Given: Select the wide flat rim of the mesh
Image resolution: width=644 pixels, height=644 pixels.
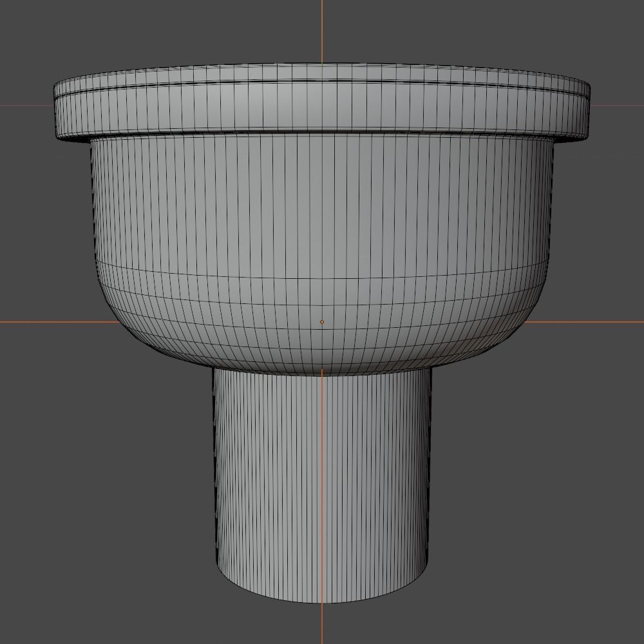Looking at the screenshot, I should pos(322,102).
